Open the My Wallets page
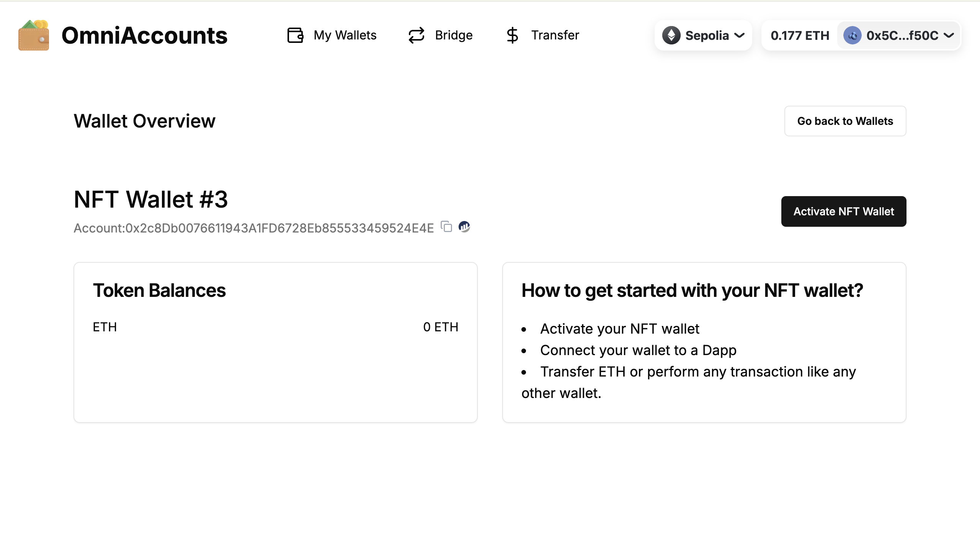Screen dimensions: 980x547 [332, 35]
